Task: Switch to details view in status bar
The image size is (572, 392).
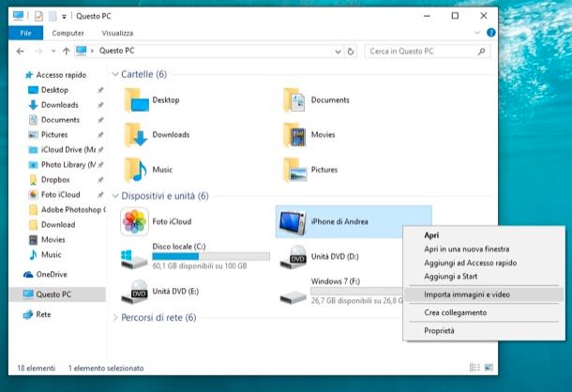Action: coord(474,368)
